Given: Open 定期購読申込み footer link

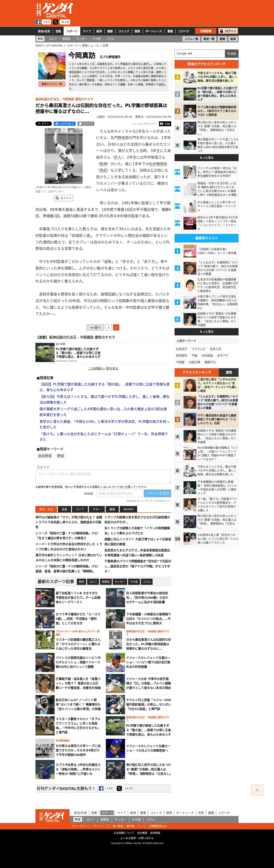Looking at the screenshot, I should pyautogui.click(x=158, y=826).
